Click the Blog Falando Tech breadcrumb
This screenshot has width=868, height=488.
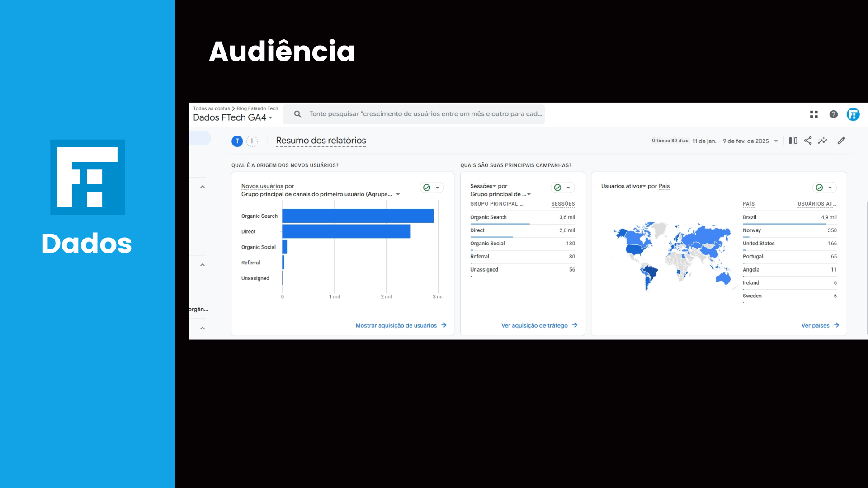(257, 108)
